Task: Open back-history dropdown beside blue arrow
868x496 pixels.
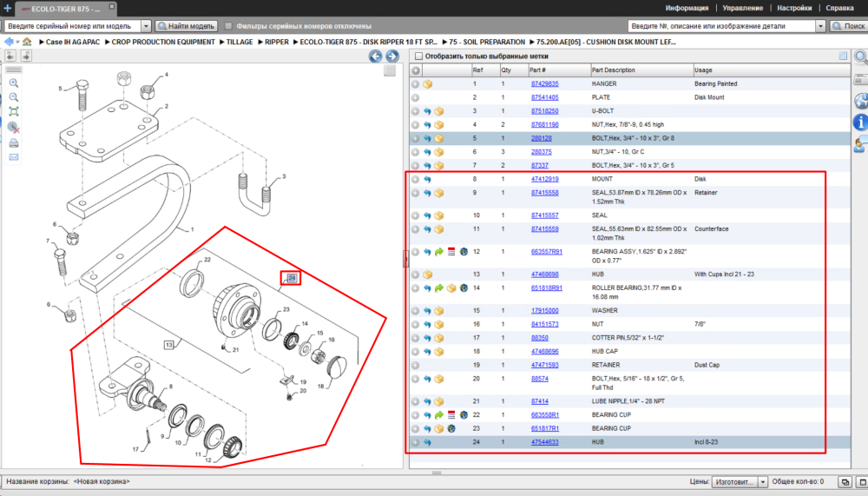Action: coord(17,42)
